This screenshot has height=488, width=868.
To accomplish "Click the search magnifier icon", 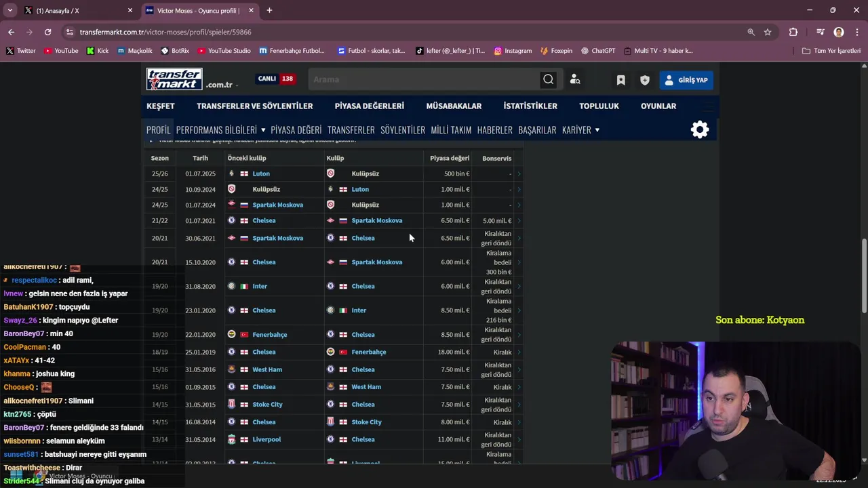I will (548, 79).
